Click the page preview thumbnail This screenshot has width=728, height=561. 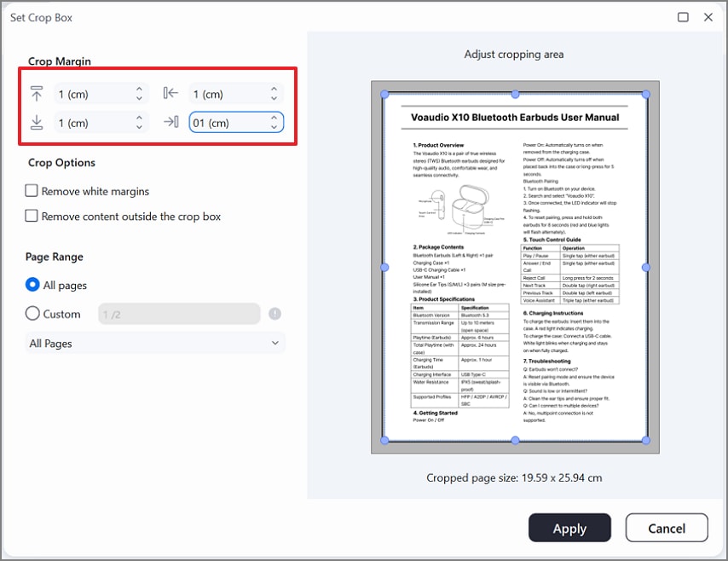[514, 264]
